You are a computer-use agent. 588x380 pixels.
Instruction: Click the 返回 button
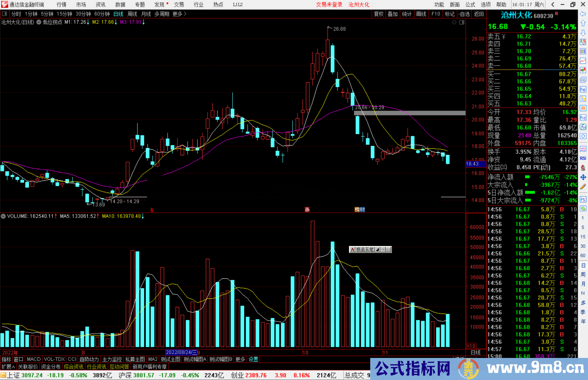[479, 14]
